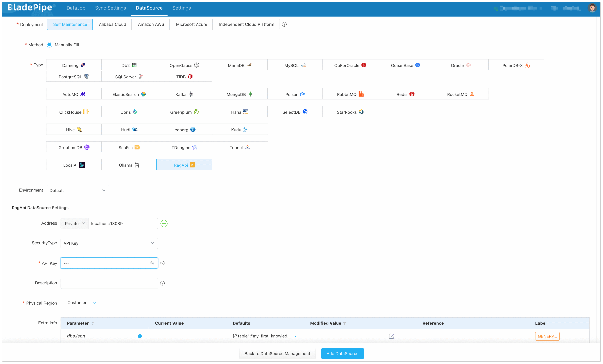Click the filter icon on the Modified Value column
Viewport: 603px width, 364px height.
344,323
